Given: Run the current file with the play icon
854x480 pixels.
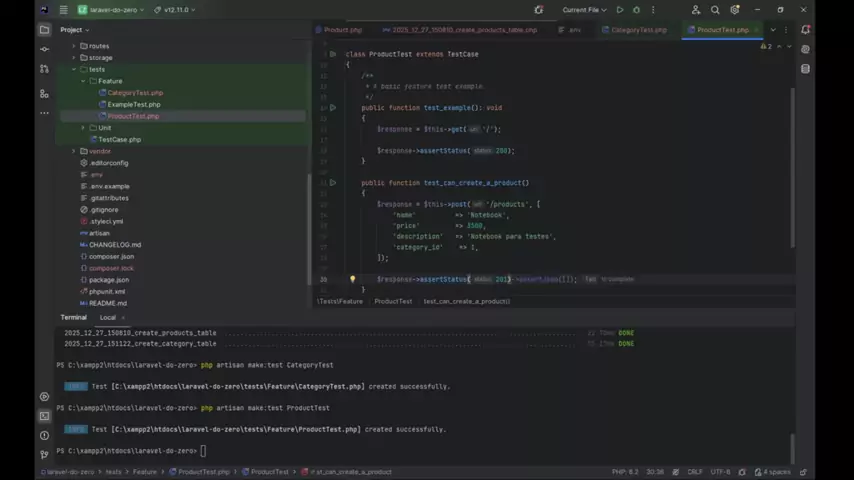Looking at the screenshot, I should coord(620,10).
